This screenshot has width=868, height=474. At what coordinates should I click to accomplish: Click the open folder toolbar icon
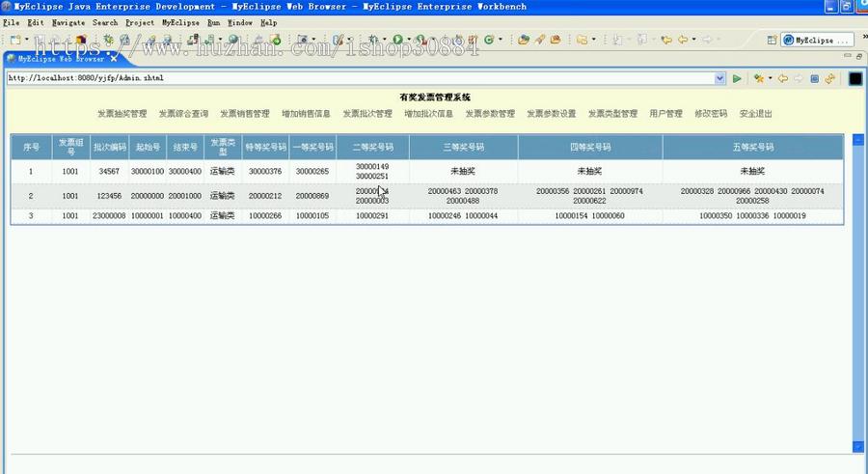pos(523,40)
